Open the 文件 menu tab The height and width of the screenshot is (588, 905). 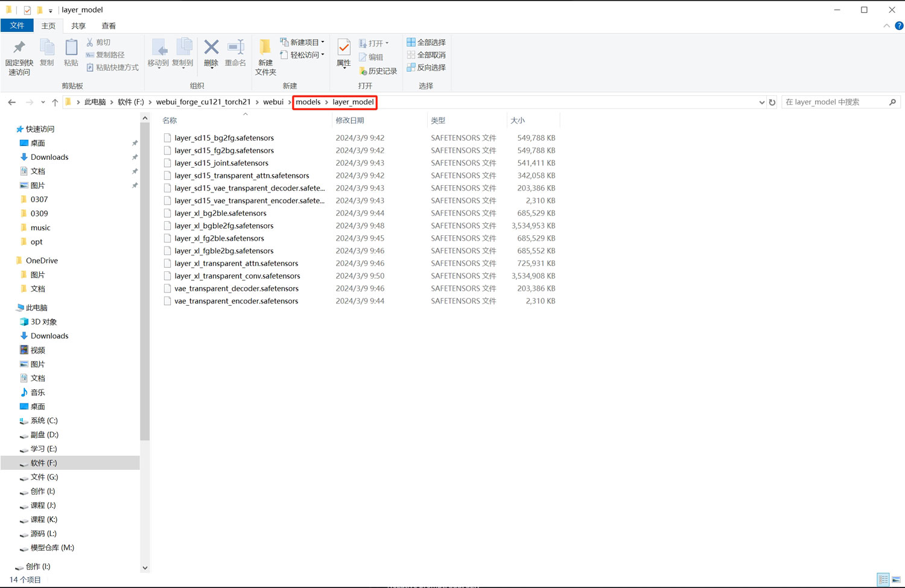17,26
